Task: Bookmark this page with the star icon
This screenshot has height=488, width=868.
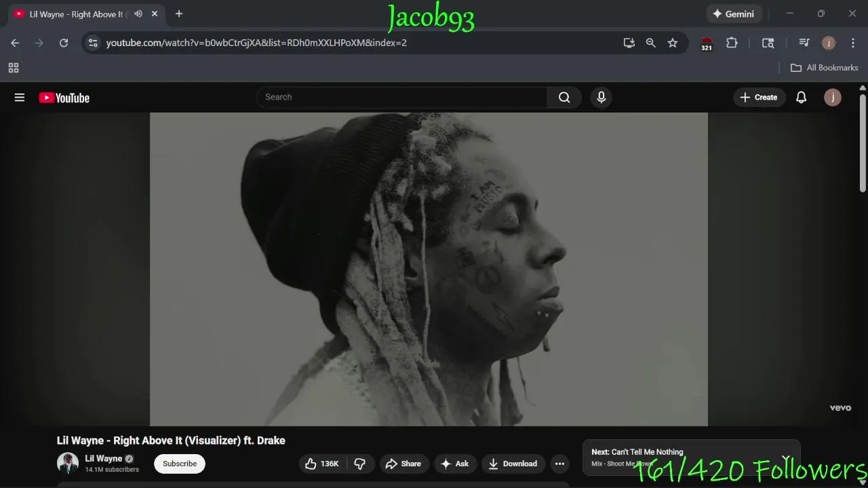Action: [673, 43]
